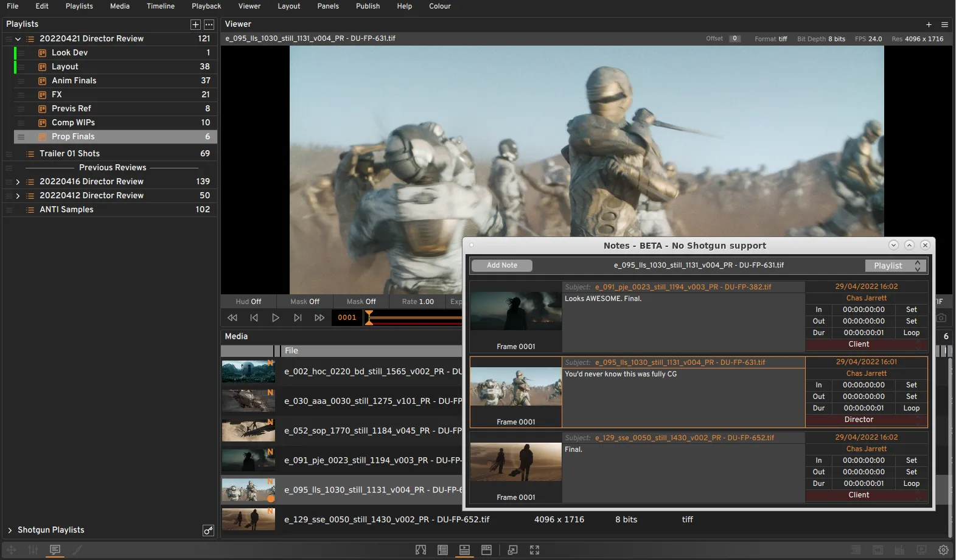Click the 0001 frame number field

[x=347, y=317]
